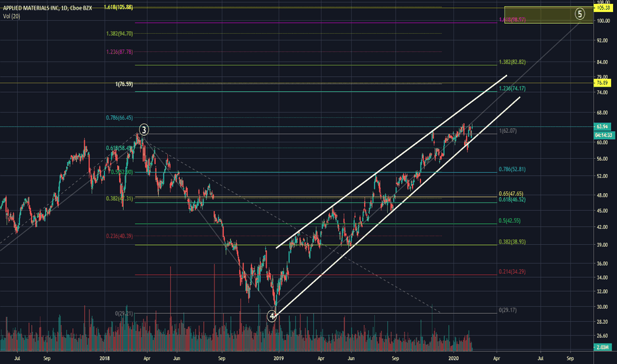
Task: Click the circled 4 wave marker
Action: 271,316
